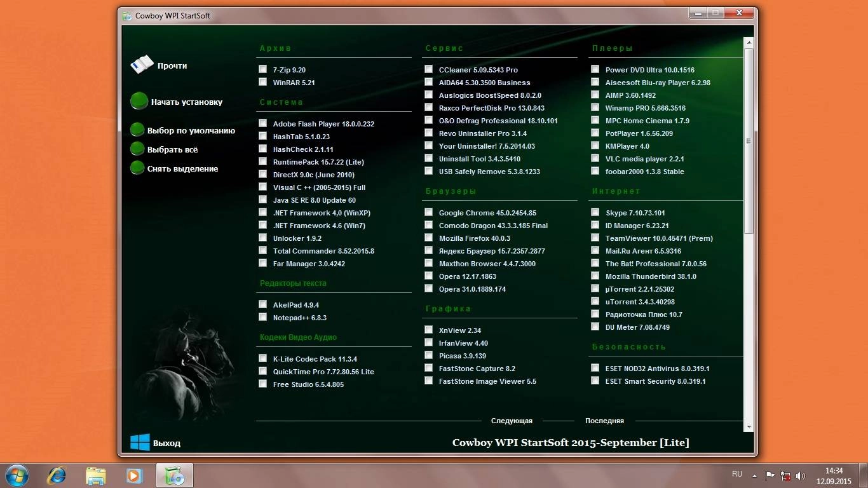The width and height of the screenshot is (868, 488).
Task: Enable Adobe Flash Player 18.0.0.232 checkbox
Action: tap(262, 123)
